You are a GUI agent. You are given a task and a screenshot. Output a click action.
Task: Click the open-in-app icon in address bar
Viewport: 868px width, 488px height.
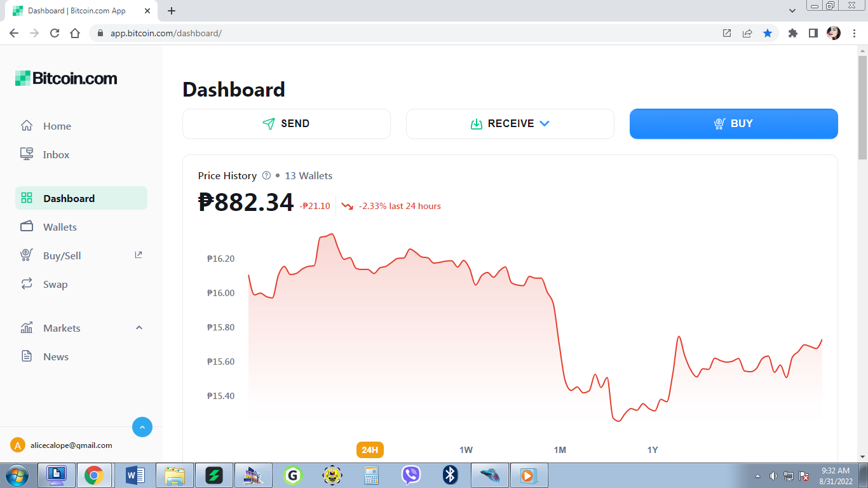pyautogui.click(x=727, y=33)
